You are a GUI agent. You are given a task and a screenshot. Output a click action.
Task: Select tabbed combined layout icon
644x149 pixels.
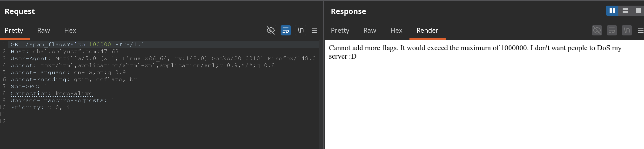[x=638, y=10]
